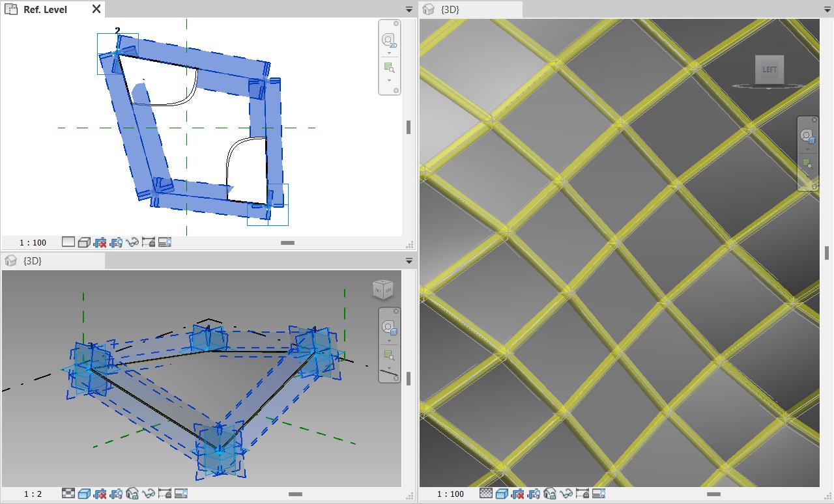Click the steering wheel in the 1:2 3D view
834x504 pixels.
point(389,328)
